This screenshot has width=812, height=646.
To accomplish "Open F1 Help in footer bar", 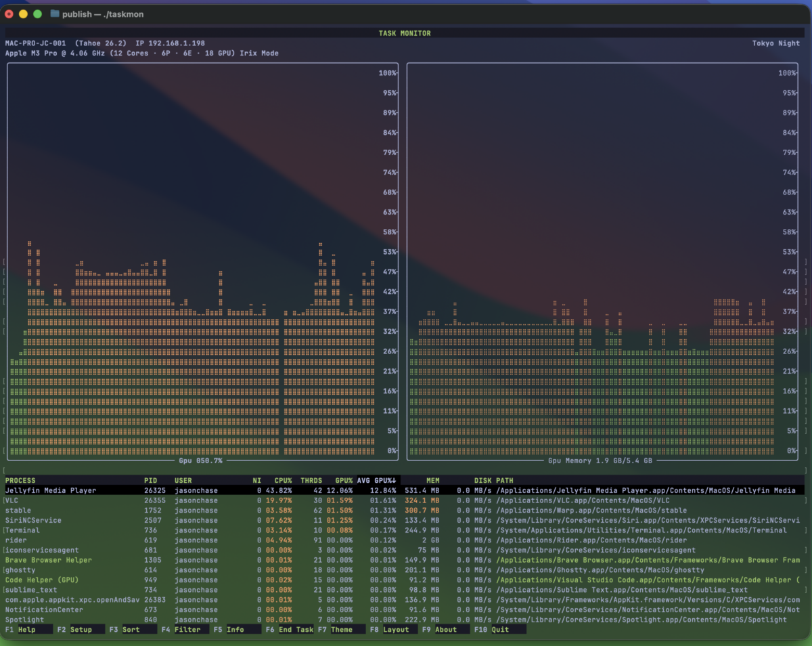I will coord(28,630).
